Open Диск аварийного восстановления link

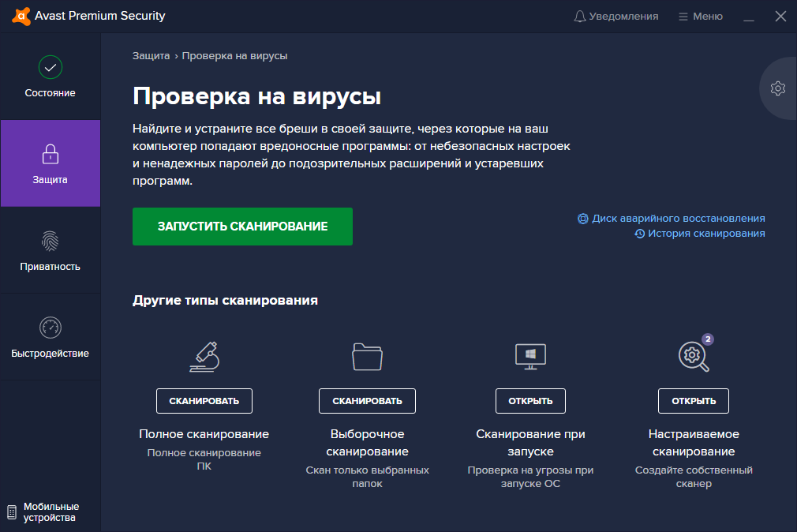(x=671, y=218)
